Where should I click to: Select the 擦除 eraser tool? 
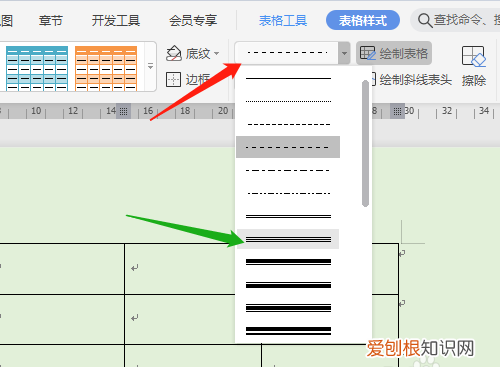click(x=474, y=66)
